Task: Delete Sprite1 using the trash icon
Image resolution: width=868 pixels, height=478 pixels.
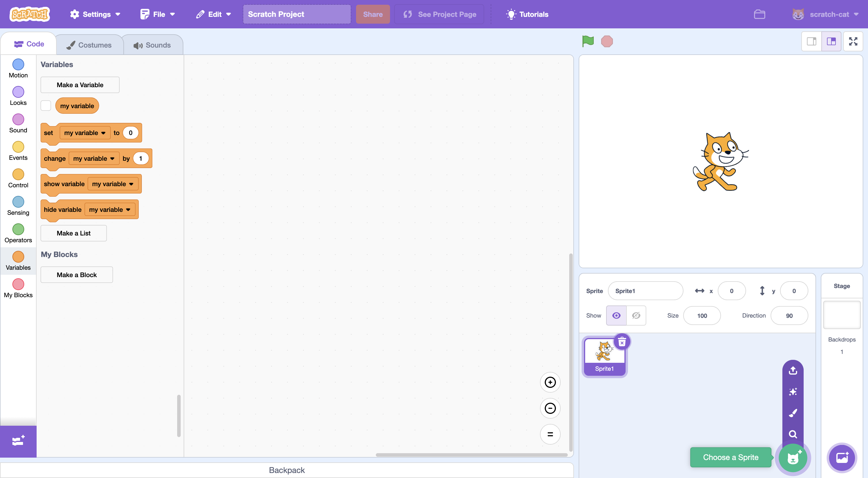Action: click(x=622, y=342)
